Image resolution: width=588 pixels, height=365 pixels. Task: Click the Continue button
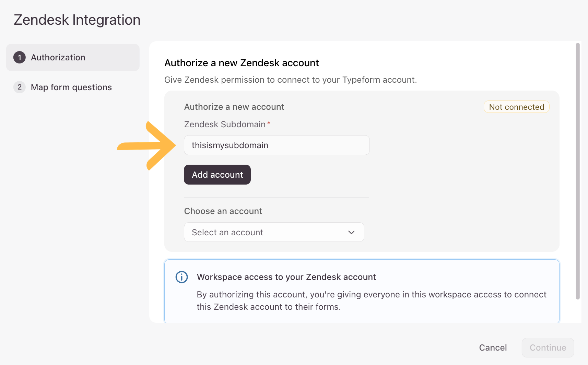coord(548,348)
